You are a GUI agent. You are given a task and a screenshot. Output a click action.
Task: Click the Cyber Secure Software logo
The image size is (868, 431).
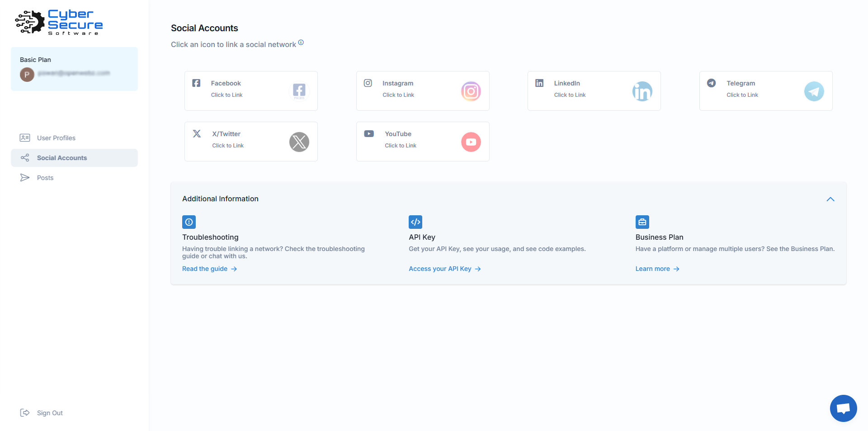pos(59,22)
